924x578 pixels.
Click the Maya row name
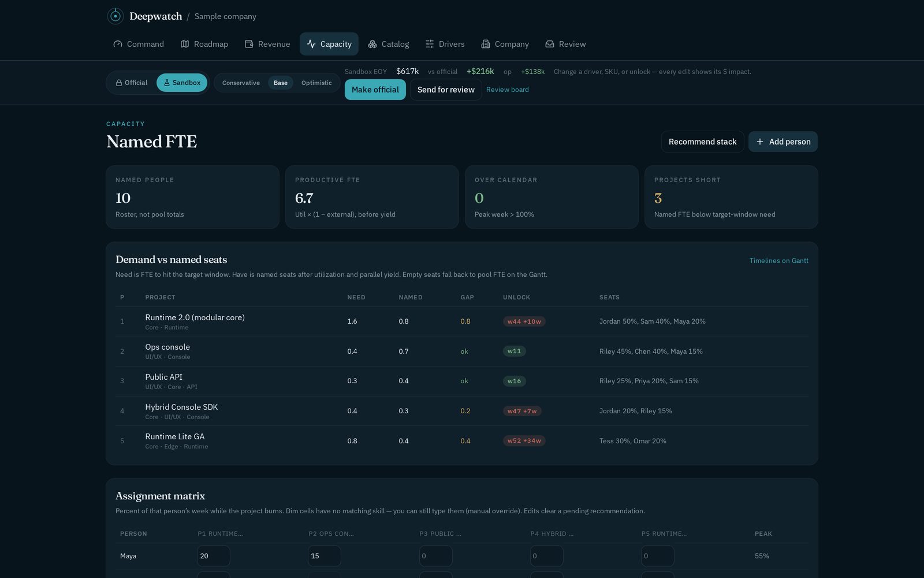128,556
